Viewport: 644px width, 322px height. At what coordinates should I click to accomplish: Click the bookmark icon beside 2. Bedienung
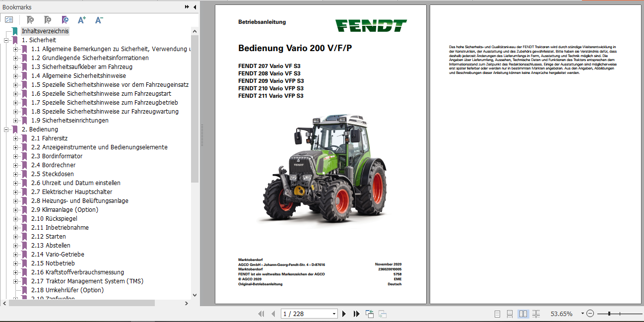[15, 129]
